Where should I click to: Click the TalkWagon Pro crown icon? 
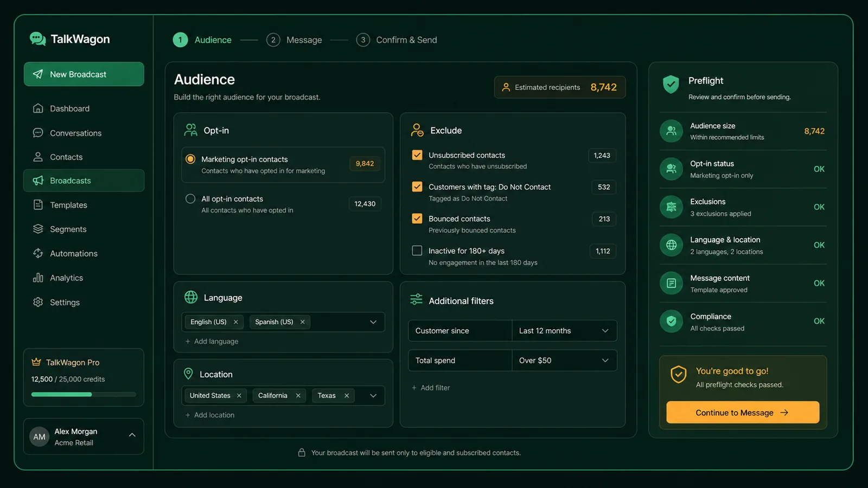[x=36, y=362]
